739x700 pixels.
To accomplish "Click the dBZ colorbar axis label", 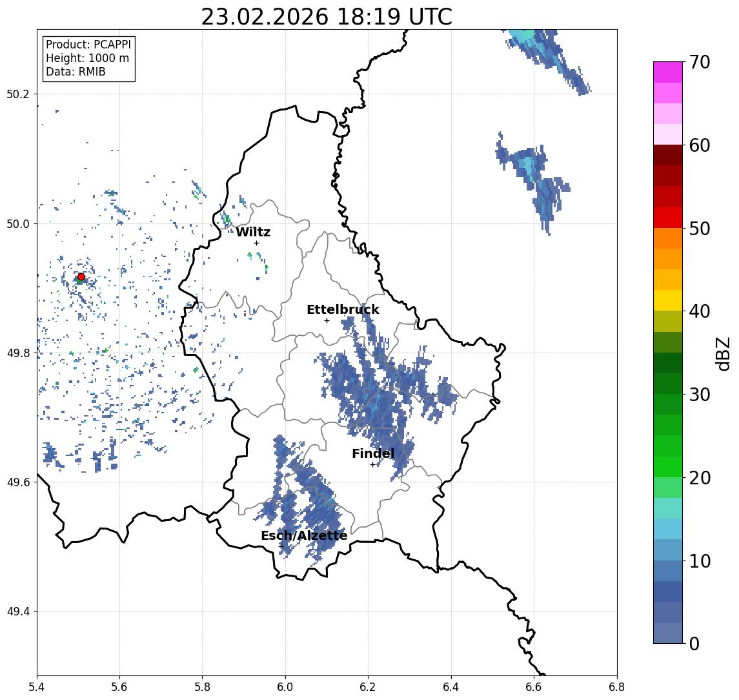I will (722, 354).
